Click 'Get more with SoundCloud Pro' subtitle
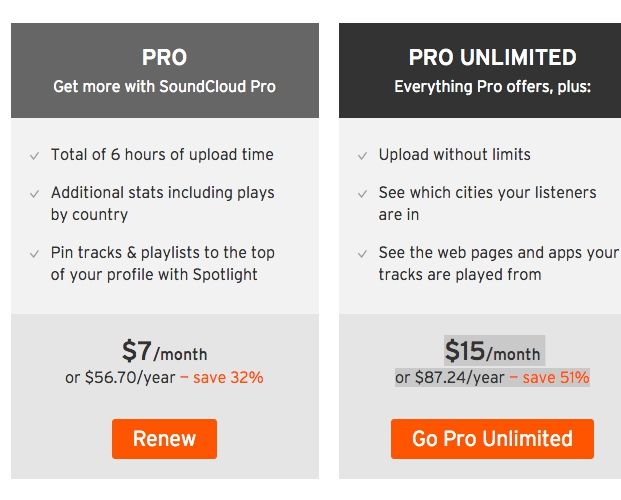Screen dimensions: 621x500 point(164,87)
